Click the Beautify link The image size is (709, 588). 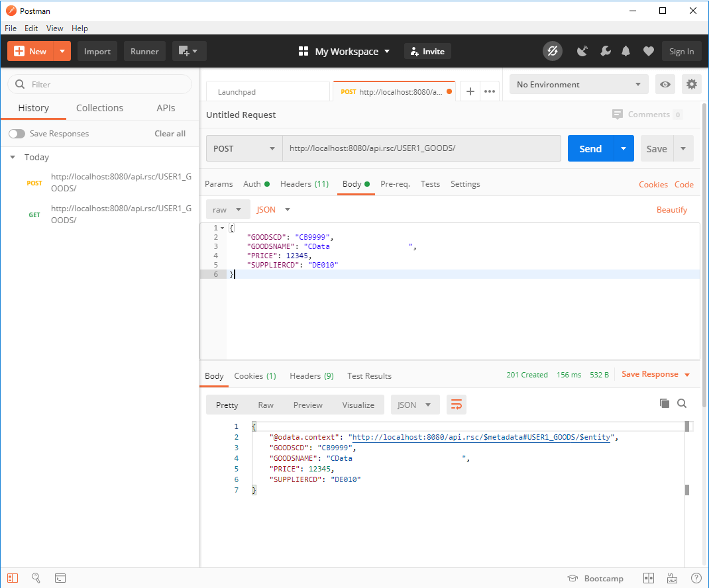[671, 210]
